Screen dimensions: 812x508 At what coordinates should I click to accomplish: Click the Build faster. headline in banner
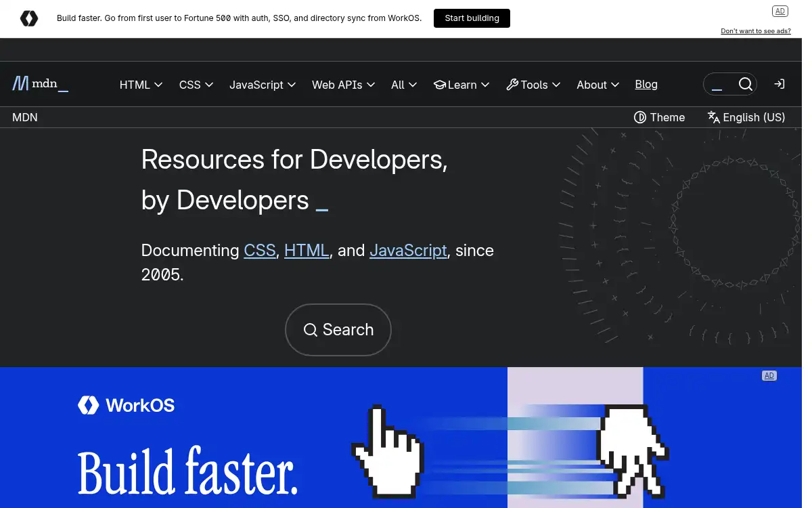(187, 471)
